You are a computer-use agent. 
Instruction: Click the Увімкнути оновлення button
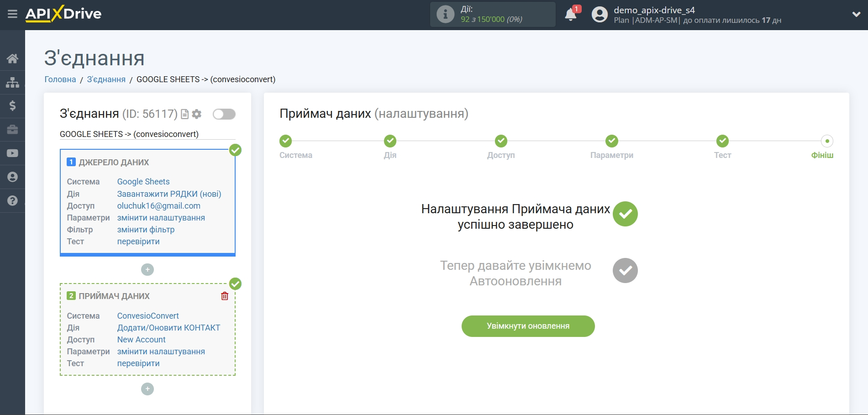pos(528,326)
